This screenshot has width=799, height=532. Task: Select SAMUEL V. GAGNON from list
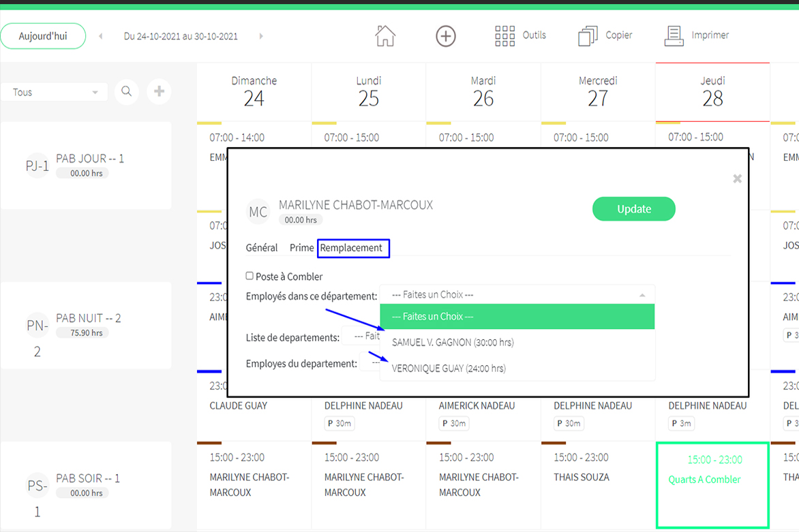click(517, 343)
